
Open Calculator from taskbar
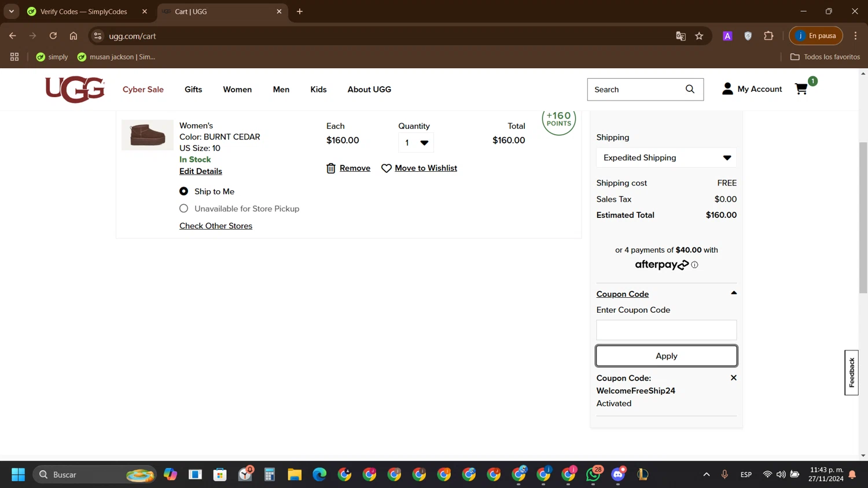(x=270, y=475)
